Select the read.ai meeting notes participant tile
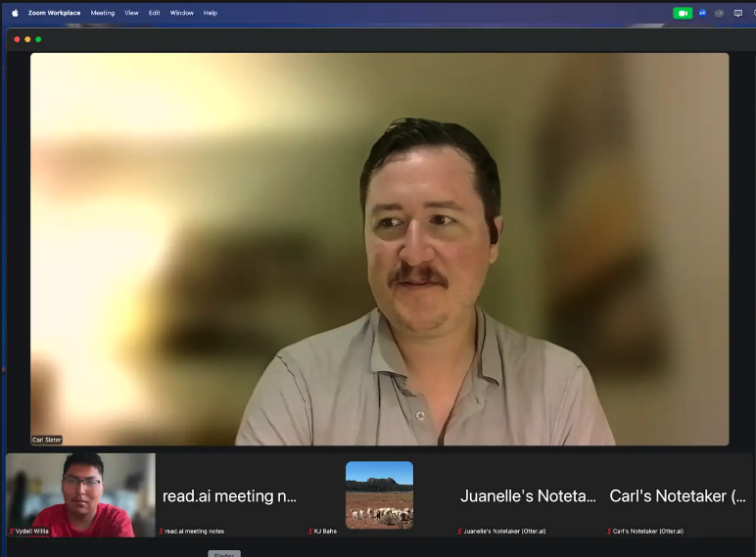This screenshot has width=756, height=557. click(x=229, y=495)
